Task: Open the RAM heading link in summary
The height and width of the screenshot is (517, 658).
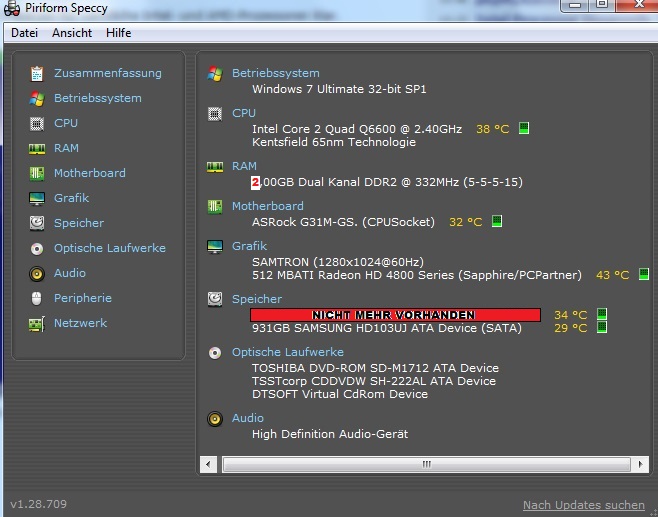Action: [x=244, y=166]
